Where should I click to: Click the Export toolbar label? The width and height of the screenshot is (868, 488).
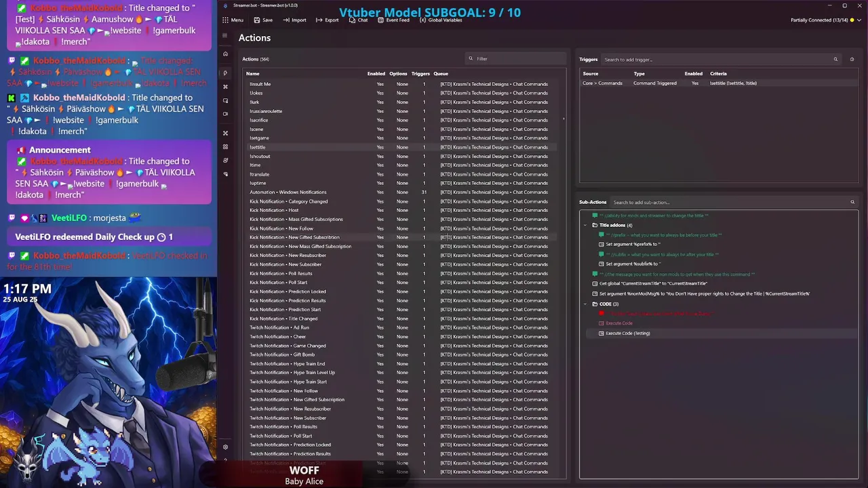332,20
